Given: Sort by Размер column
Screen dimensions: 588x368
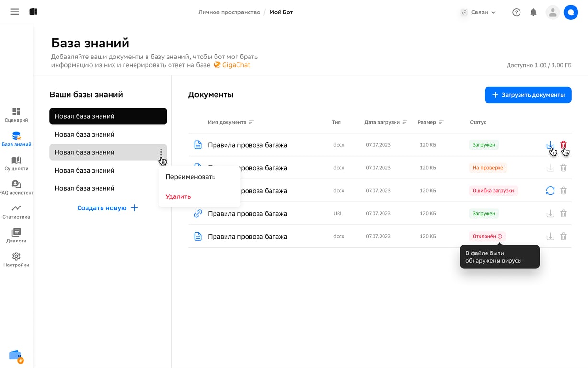Looking at the screenshot, I should (431, 122).
